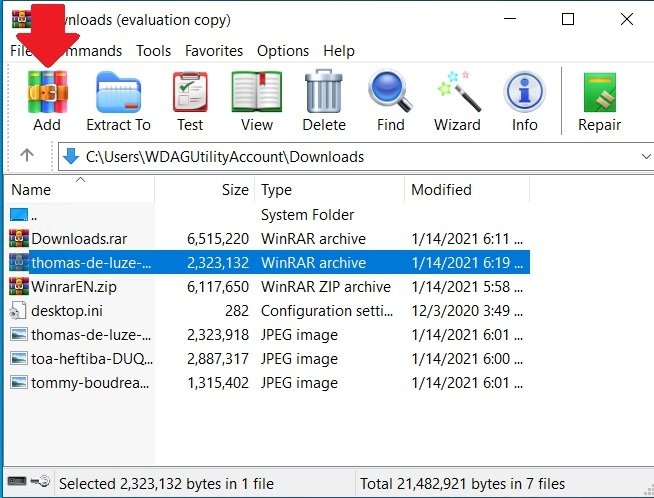Select the Downloads.rar file name
This screenshot has height=498, width=654.
click(79, 239)
